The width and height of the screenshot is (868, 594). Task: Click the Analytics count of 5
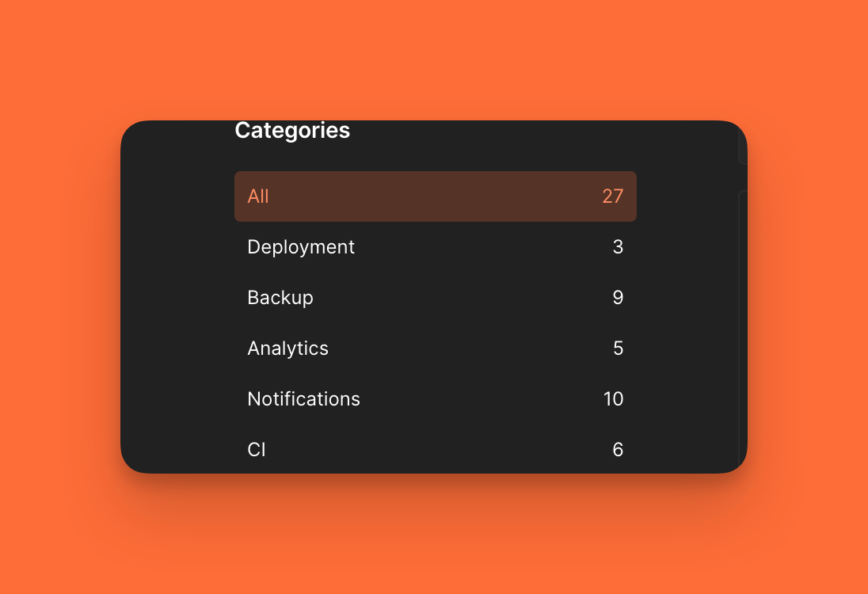618,348
